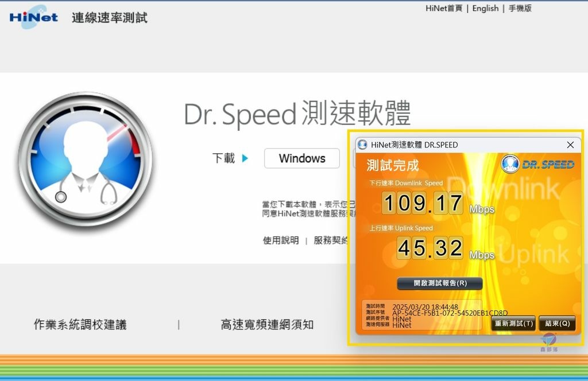The image size is (588, 381).
Task: Click the 上行速率 Uplink Speed label
Action: (401, 228)
